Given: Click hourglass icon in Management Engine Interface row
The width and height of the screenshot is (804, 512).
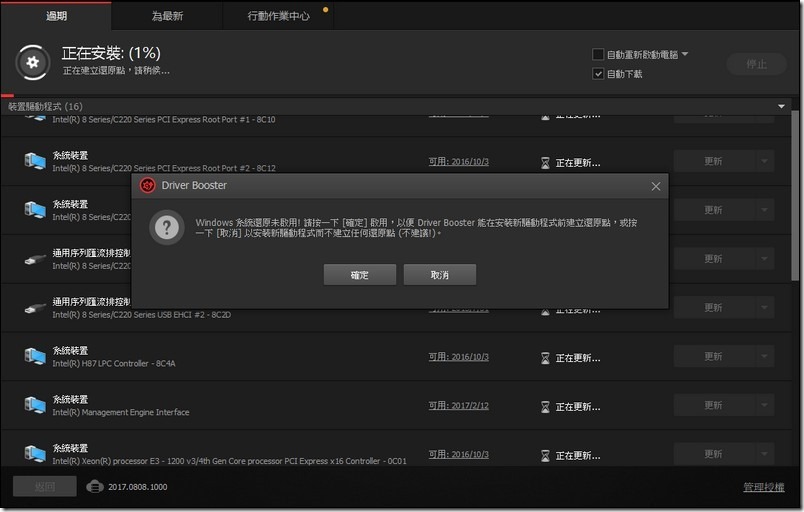Looking at the screenshot, I should click(545, 407).
